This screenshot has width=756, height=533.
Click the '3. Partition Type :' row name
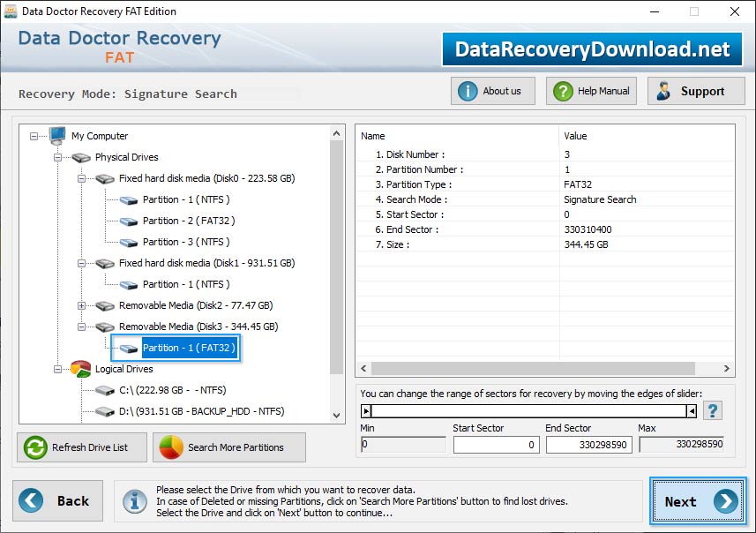414,184
